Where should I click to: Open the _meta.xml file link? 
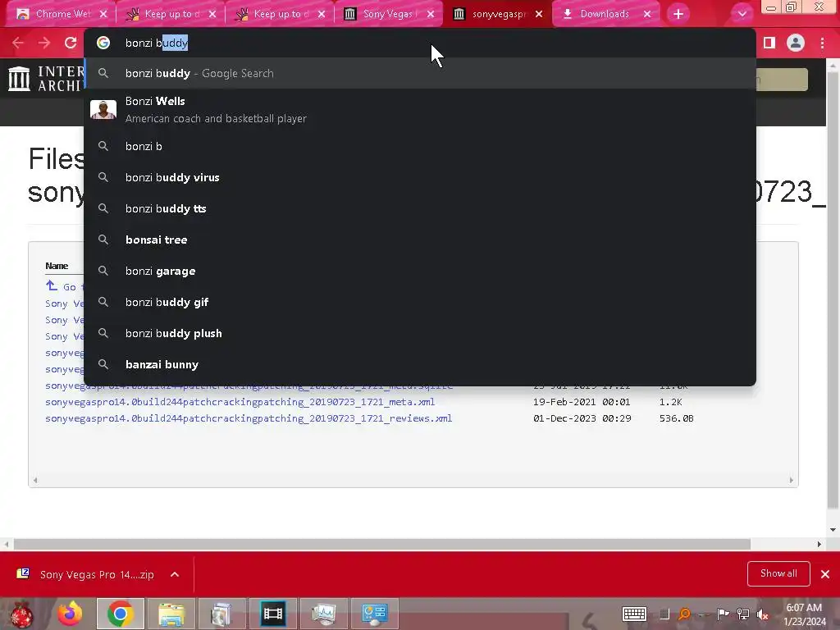tap(240, 402)
